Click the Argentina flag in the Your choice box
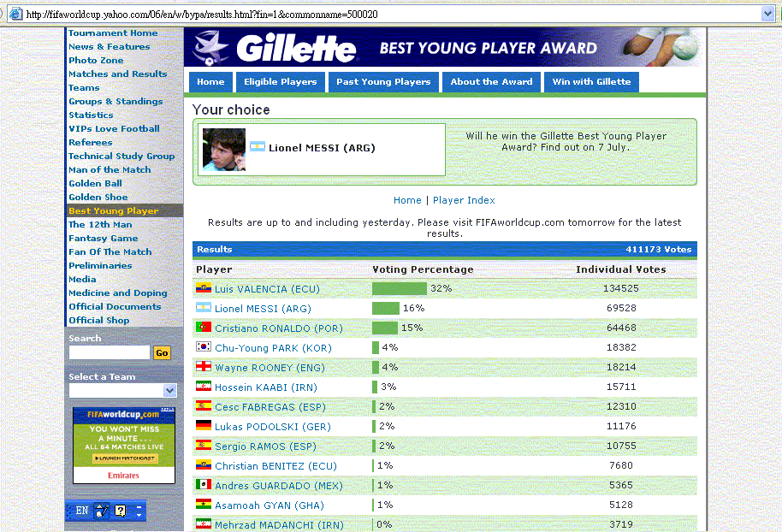The width and height of the screenshot is (782, 532). pos(258,146)
